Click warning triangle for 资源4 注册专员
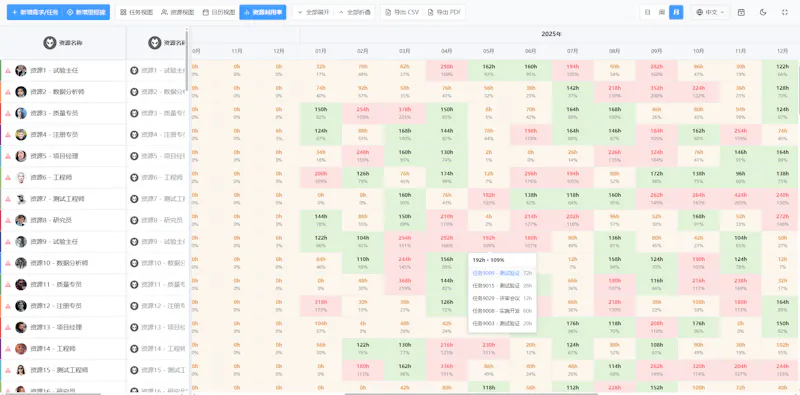 point(8,135)
